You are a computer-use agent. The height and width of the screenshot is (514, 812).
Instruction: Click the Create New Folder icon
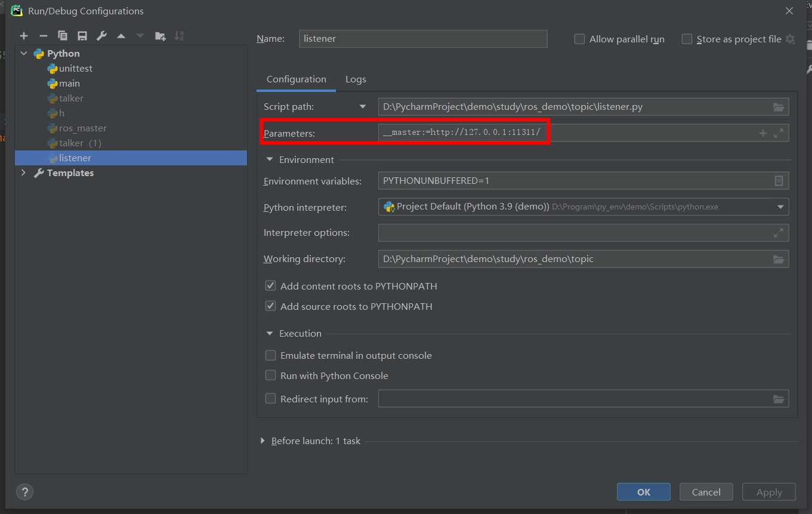(160, 36)
